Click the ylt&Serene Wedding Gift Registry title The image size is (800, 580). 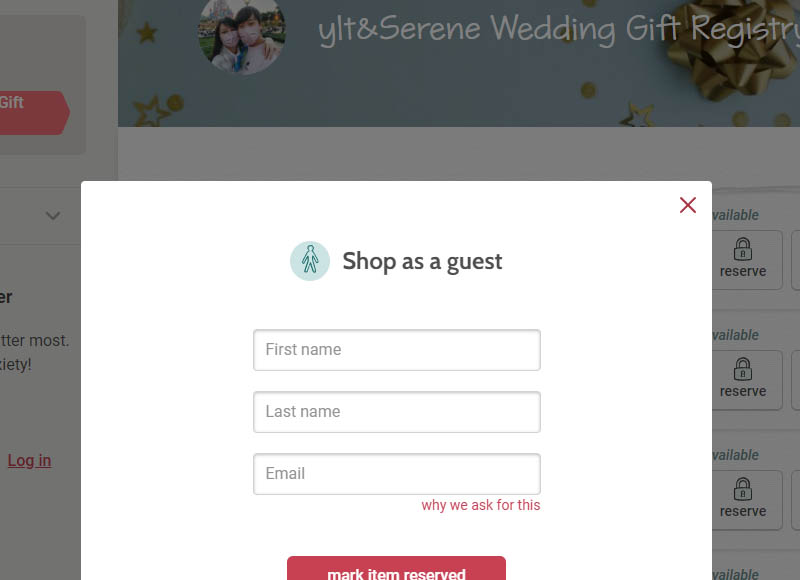pyautogui.click(x=559, y=29)
